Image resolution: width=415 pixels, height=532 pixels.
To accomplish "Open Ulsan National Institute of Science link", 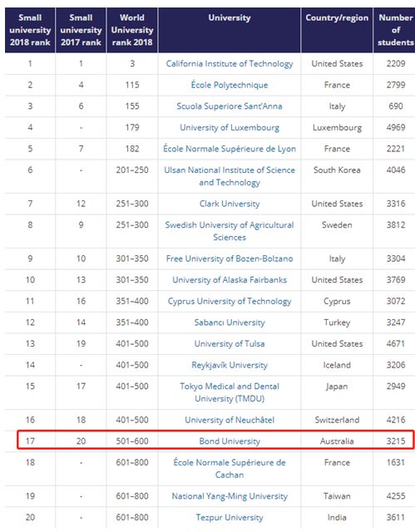I will pos(230,176).
